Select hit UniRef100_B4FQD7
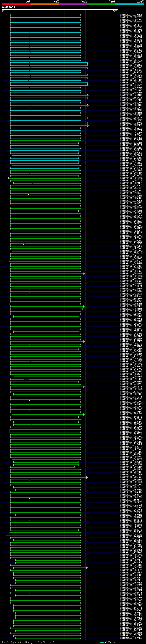 click(x=131, y=77)
